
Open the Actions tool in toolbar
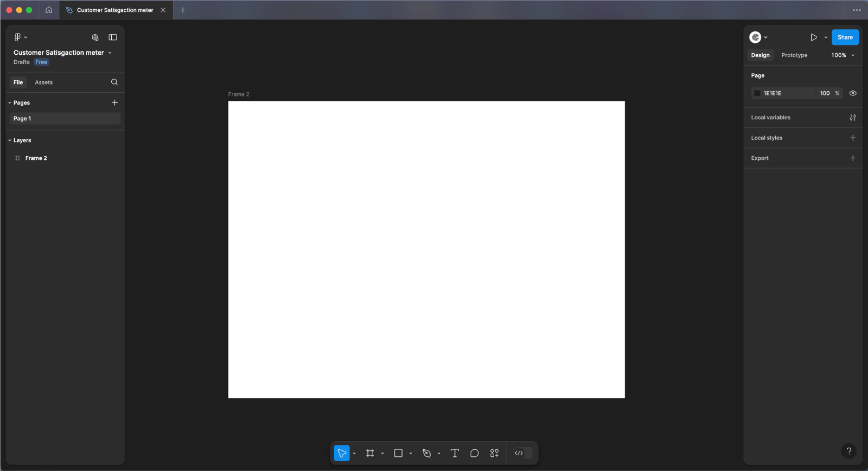coord(494,453)
